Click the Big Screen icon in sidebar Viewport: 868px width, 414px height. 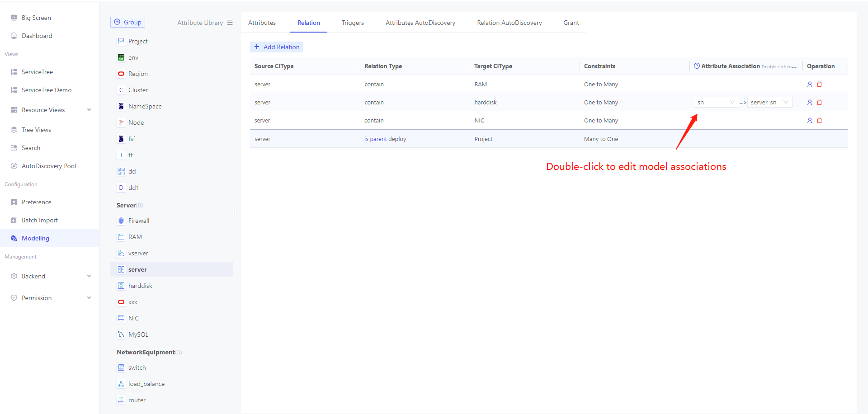pos(14,18)
